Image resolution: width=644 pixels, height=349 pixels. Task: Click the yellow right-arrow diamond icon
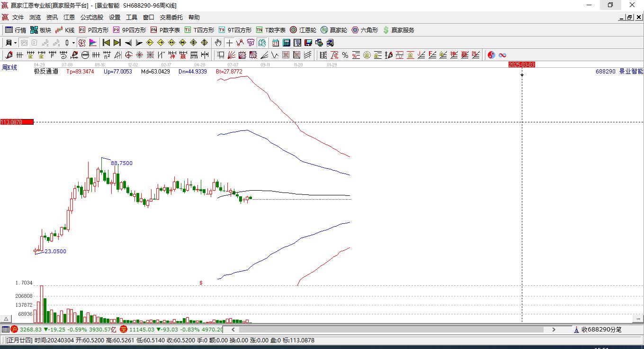click(x=161, y=43)
